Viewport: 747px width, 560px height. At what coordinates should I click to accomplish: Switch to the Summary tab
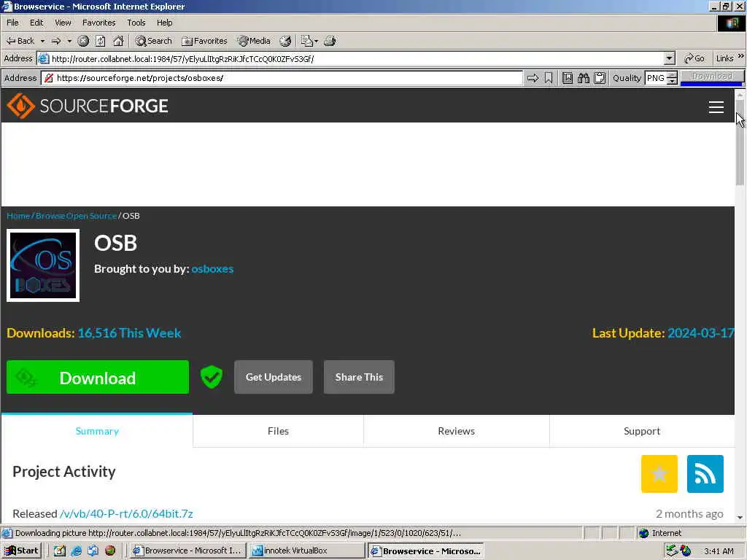pyautogui.click(x=97, y=431)
